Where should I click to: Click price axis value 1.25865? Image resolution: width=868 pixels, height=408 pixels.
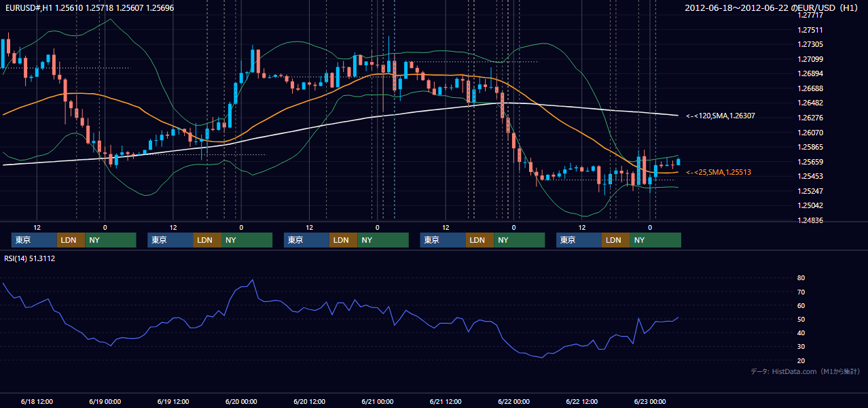coord(810,147)
